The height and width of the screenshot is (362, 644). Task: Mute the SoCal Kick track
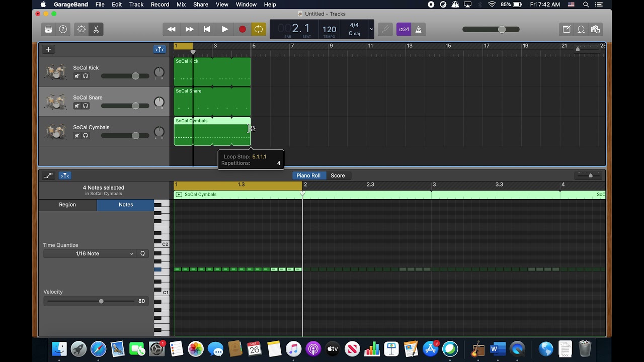point(77,76)
